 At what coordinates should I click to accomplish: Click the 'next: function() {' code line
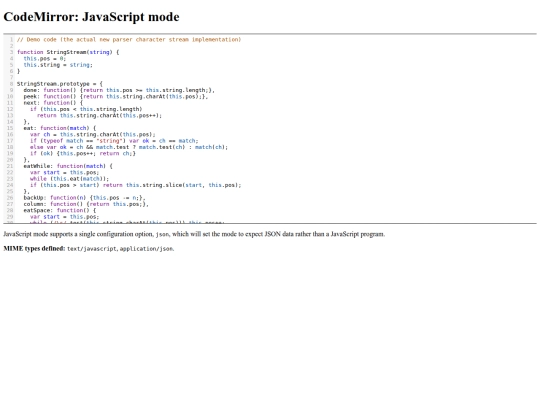point(53,103)
